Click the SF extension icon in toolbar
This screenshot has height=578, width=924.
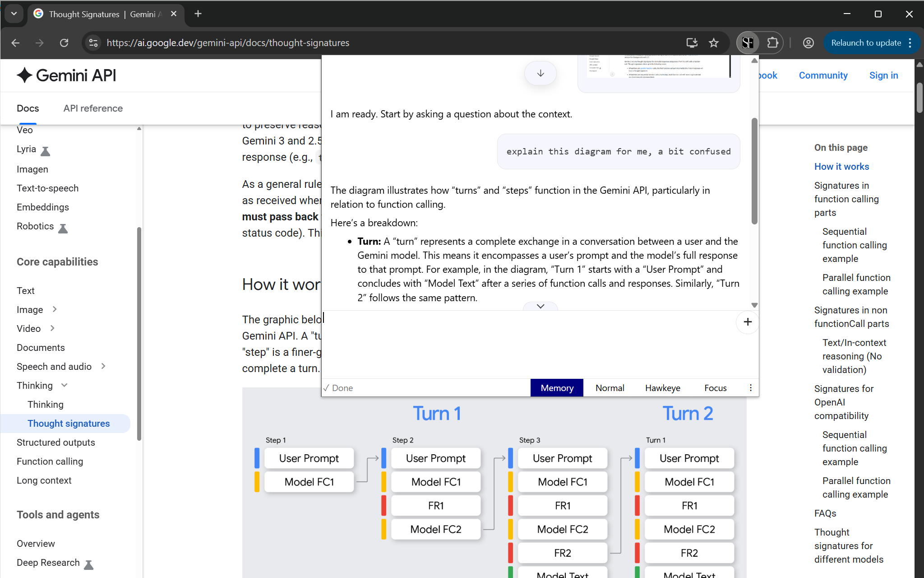tap(748, 42)
